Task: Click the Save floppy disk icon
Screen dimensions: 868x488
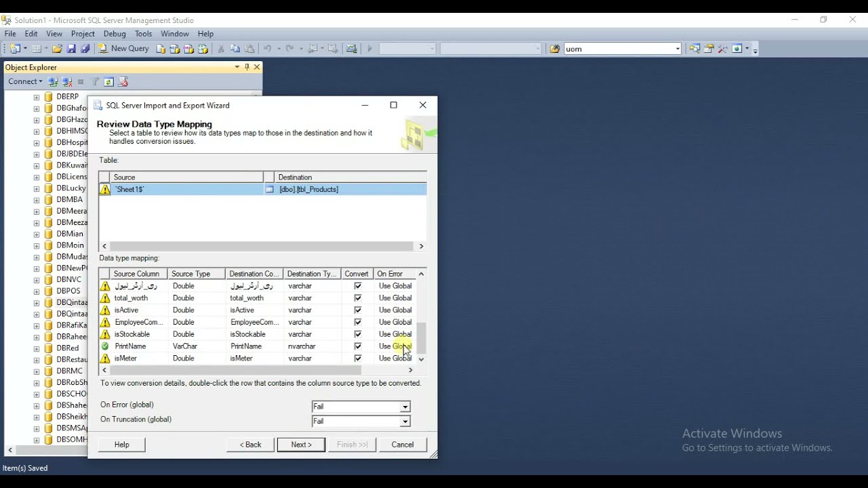Action: click(x=71, y=49)
